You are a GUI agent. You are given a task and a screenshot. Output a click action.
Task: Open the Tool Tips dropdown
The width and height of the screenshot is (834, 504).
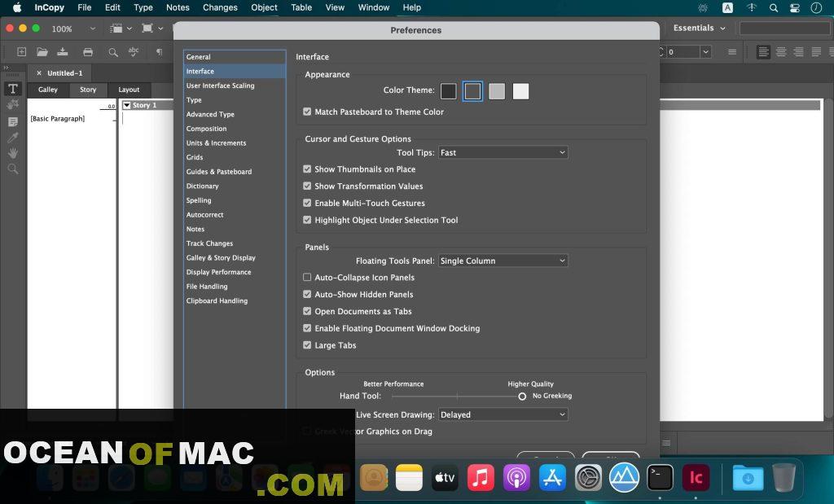pos(503,152)
